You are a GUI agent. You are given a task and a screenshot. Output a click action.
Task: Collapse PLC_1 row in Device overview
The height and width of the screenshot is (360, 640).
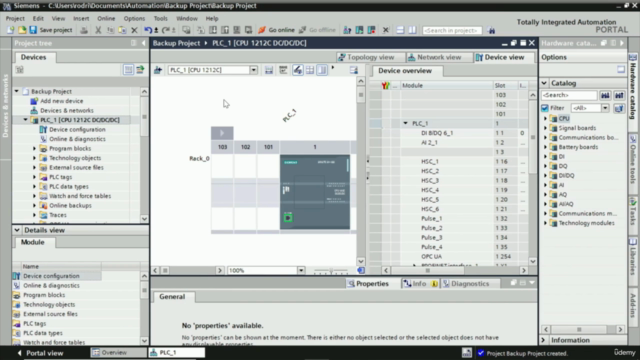click(x=405, y=123)
